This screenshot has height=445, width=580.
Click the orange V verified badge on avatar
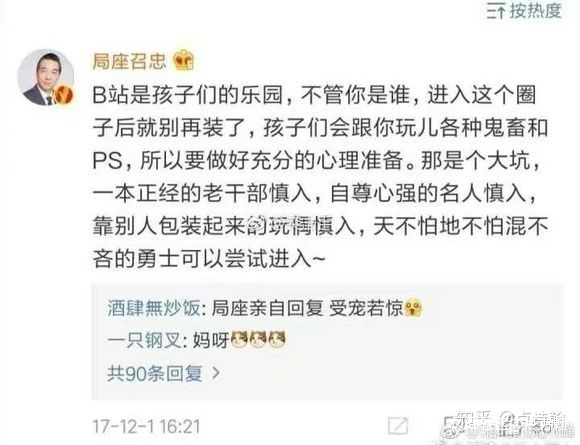pyautogui.click(x=63, y=95)
